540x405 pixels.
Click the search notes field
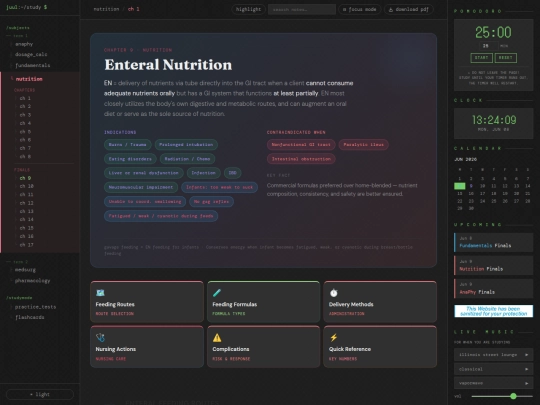click(302, 9)
